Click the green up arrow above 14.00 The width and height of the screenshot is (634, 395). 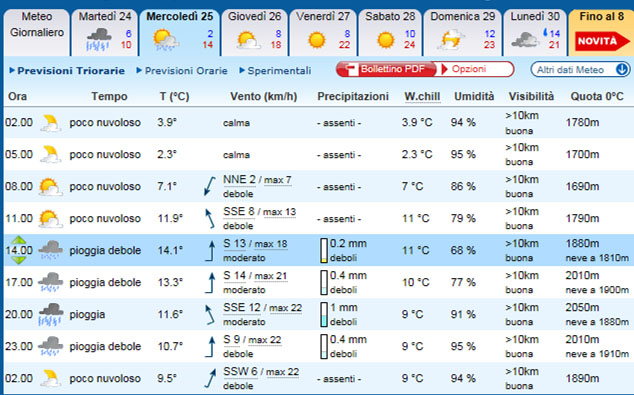click(x=18, y=240)
